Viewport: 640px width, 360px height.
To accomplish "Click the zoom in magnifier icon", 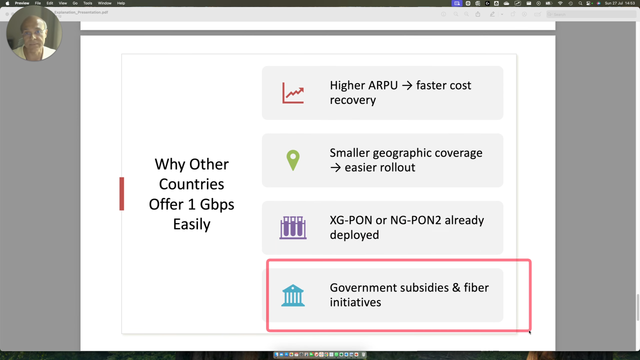I will pos(467,14).
